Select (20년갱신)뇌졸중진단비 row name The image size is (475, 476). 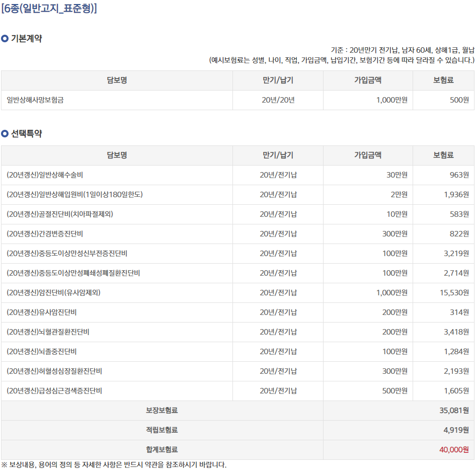tap(42, 352)
